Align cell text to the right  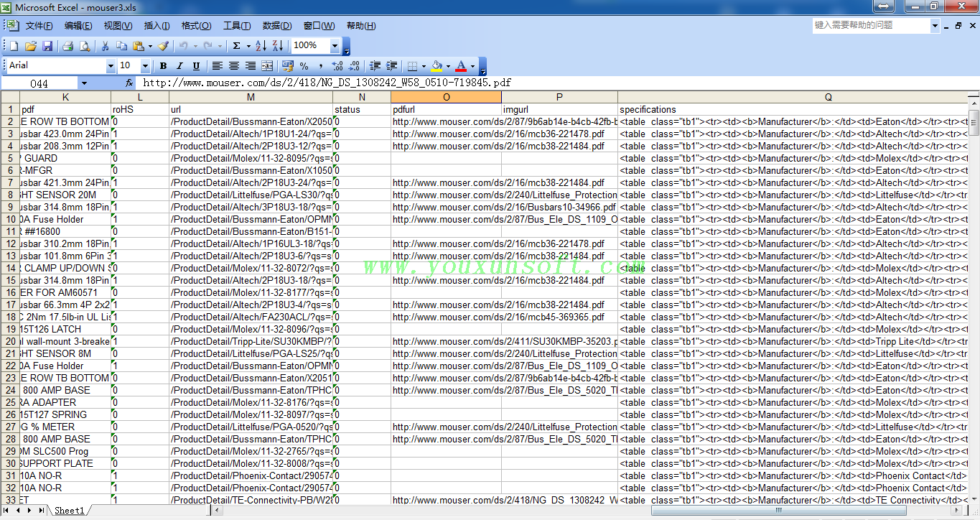pos(251,66)
